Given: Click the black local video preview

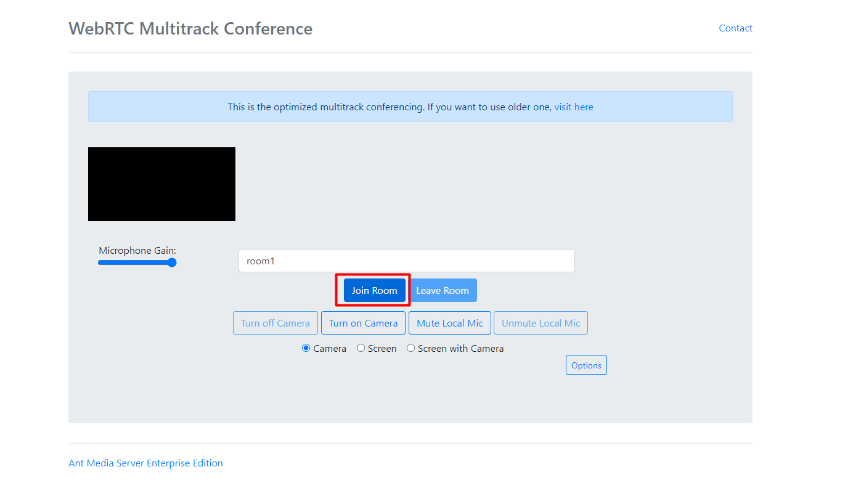Looking at the screenshot, I should coord(161,184).
